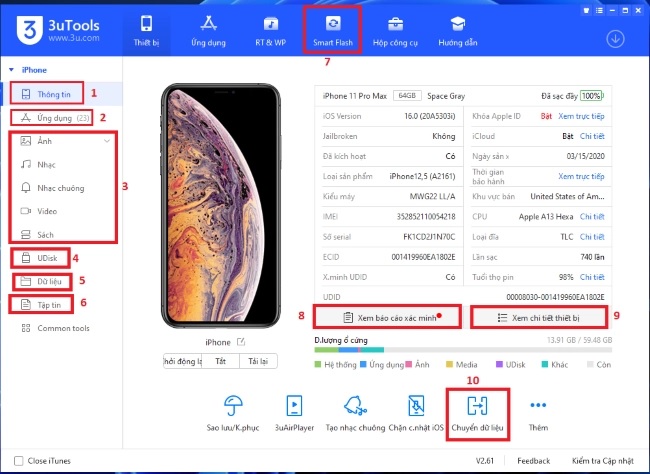Click Chi tiết link for CPU
This screenshot has height=474, width=650.
[592, 216]
